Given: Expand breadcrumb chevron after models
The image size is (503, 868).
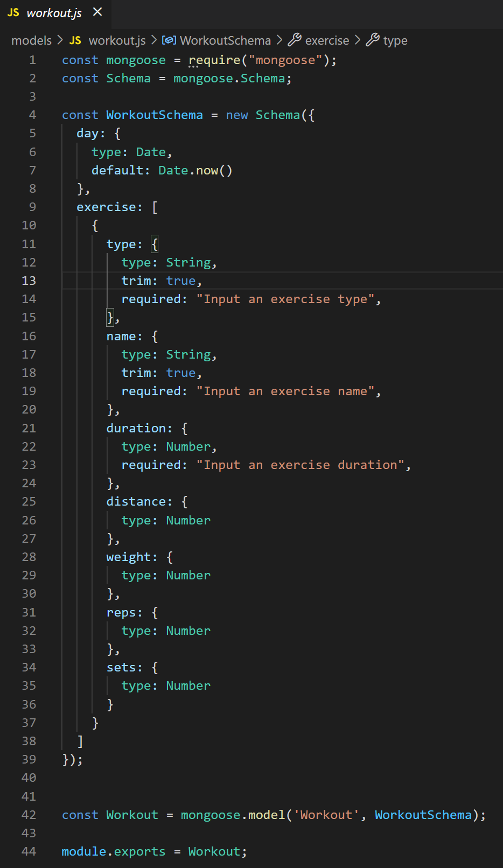Looking at the screenshot, I should point(60,40).
